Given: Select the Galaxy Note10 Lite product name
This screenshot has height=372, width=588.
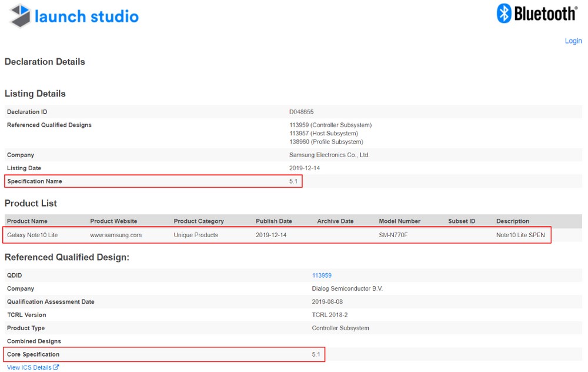Looking at the screenshot, I should point(32,235).
